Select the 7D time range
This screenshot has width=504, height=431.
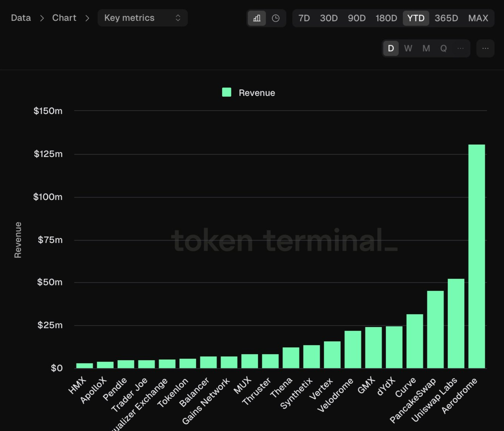(x=304, y=18)
